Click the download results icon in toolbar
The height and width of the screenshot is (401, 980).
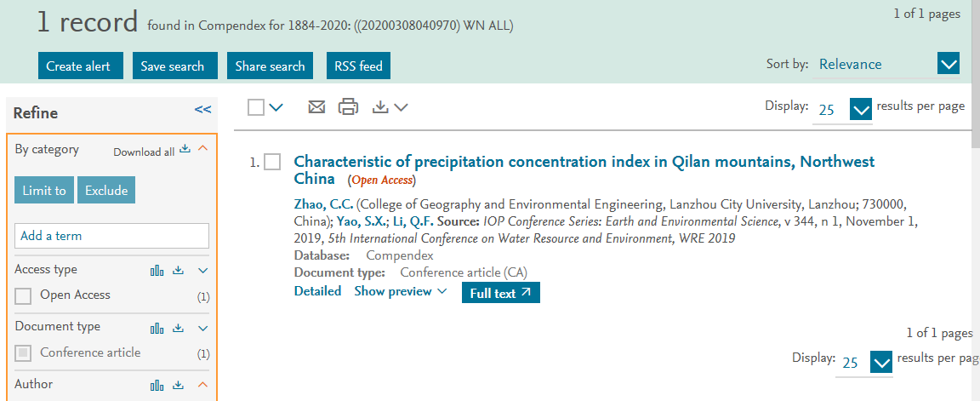tap(379, 107)
